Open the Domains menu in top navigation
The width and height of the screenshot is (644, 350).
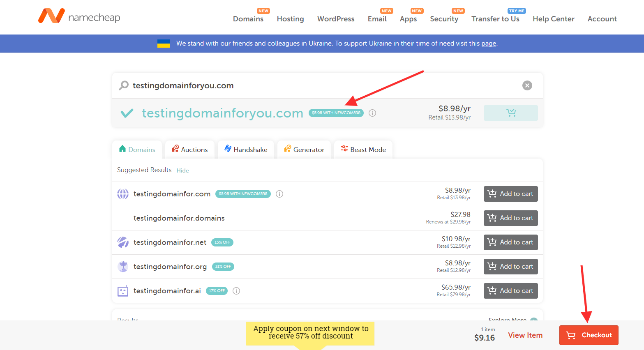pyautogui.click(x=248, y=19)
